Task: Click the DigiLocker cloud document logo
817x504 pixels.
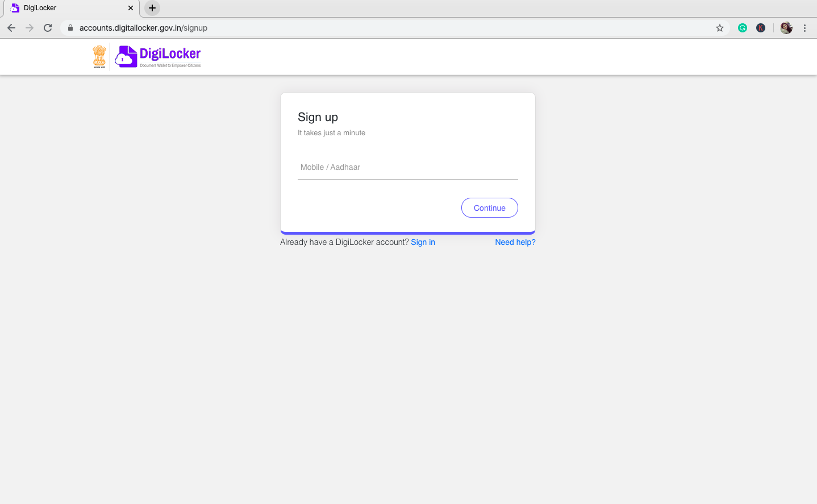Action: click(x=126, y=57)
